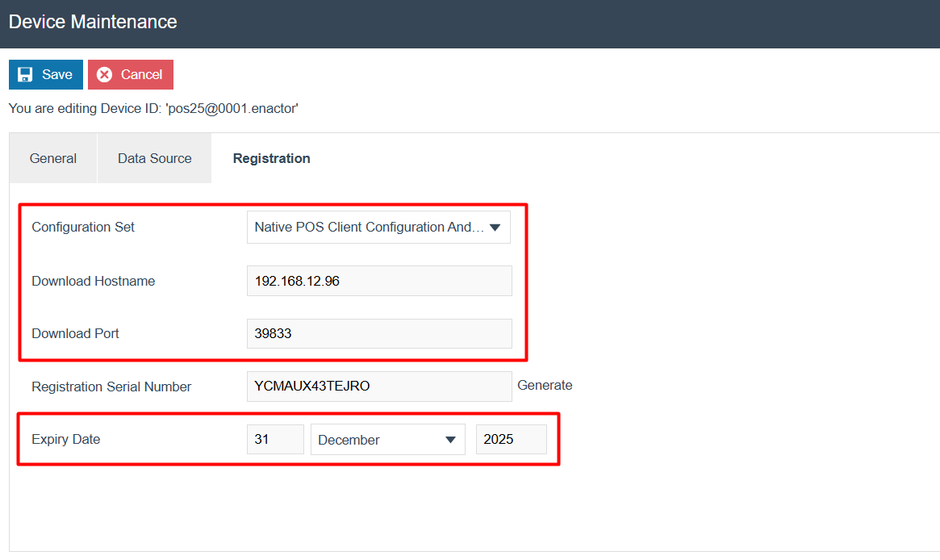Image resolution: width=940 pixels, height=560 pixels.
Task: Click the Download Hostname field showing 192.168.12.96
Action: pos(378,280)
